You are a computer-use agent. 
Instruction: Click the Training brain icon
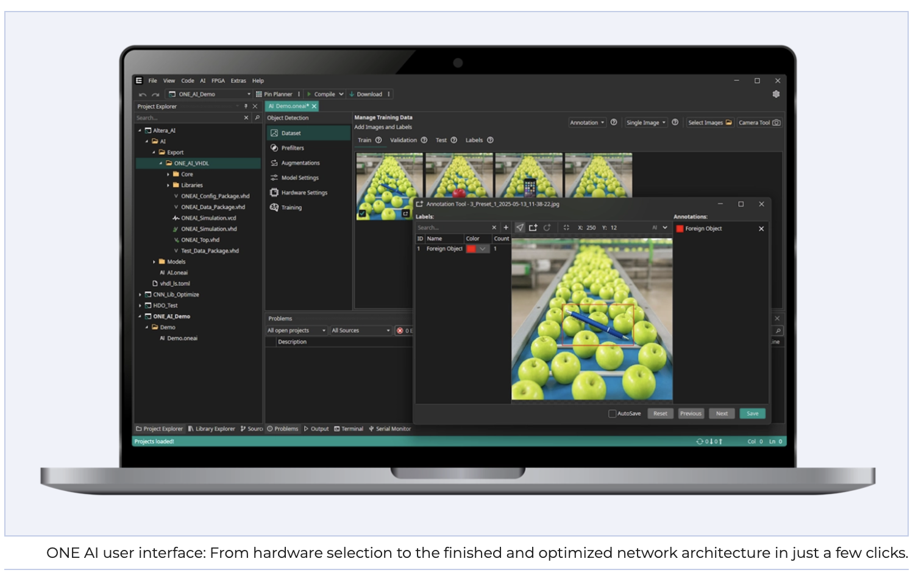coord(274,207)
